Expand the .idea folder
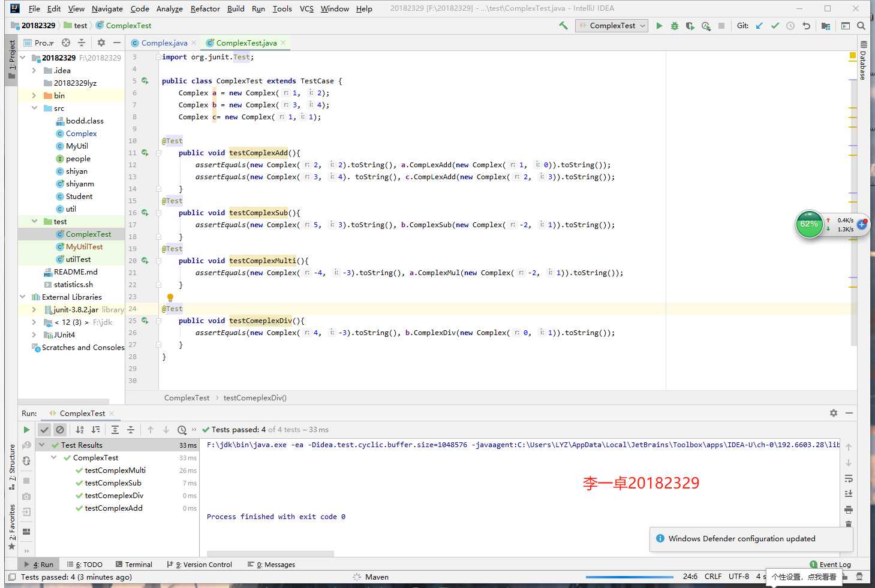875x588 pixels. (x=34, y=70)
